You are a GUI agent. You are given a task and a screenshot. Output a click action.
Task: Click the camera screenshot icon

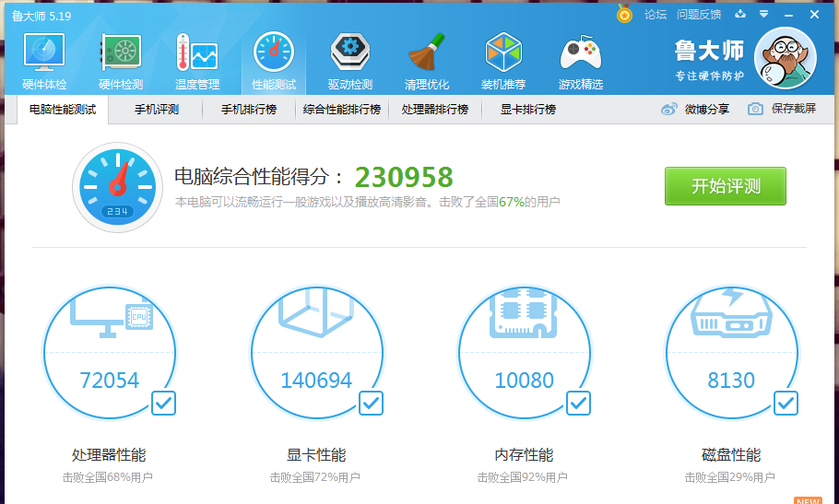point(755,109)
